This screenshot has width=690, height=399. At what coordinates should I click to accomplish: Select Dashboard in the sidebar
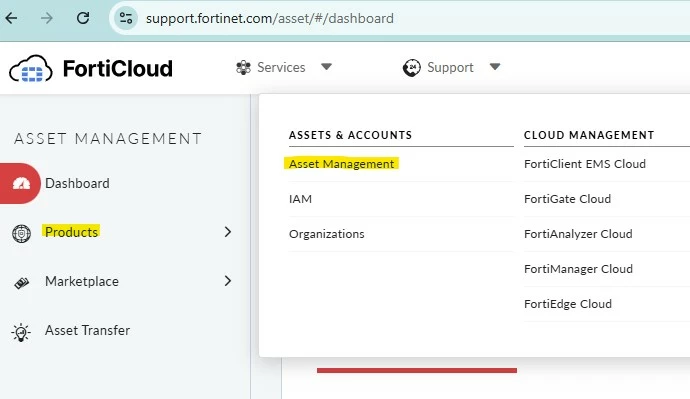pos(77,183)
